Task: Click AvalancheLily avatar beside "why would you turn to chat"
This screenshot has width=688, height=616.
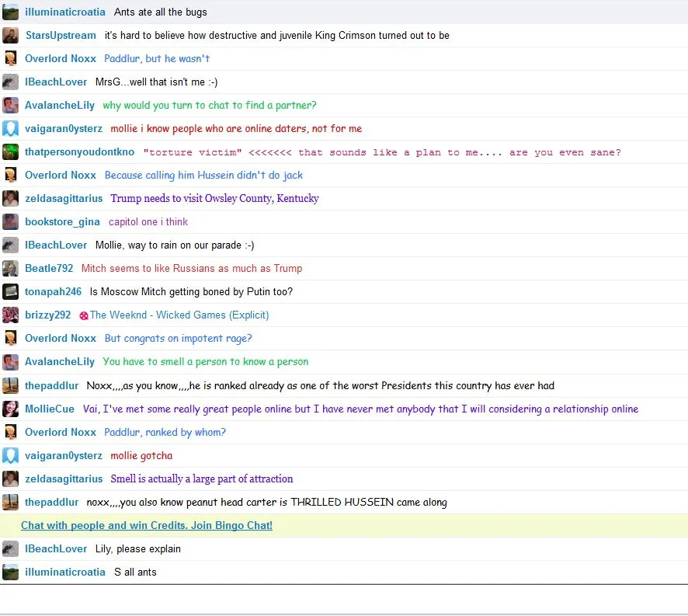Action: (x=11, y=105)
